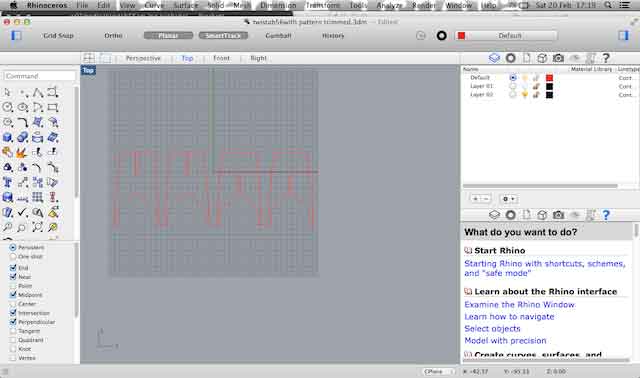The width and height of the screenshot is (640, 378).
Task: Toggle the Near object snap
Action: click(x=13, y=277)
